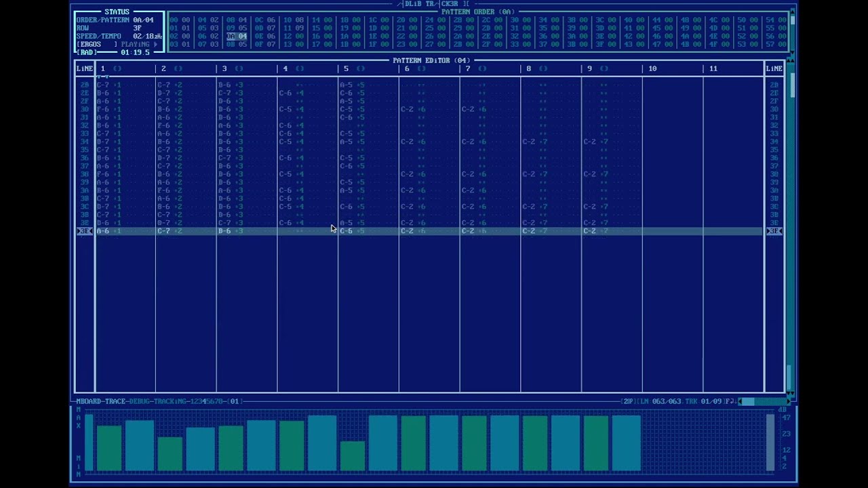This screenshot has width=868, height=488.
Task: Select C-2 note on line 34 track 8
Action: (x=529, y=142)
